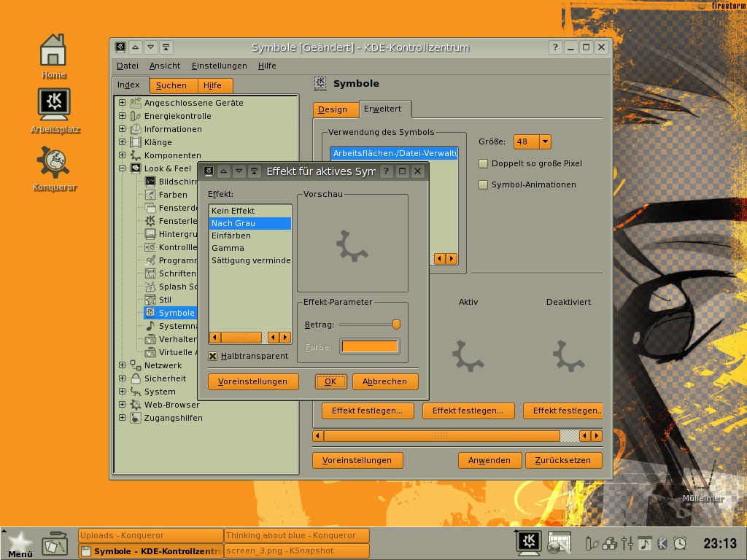
Task: Click Zurücksetzen button
Action: tap(563, 461)
